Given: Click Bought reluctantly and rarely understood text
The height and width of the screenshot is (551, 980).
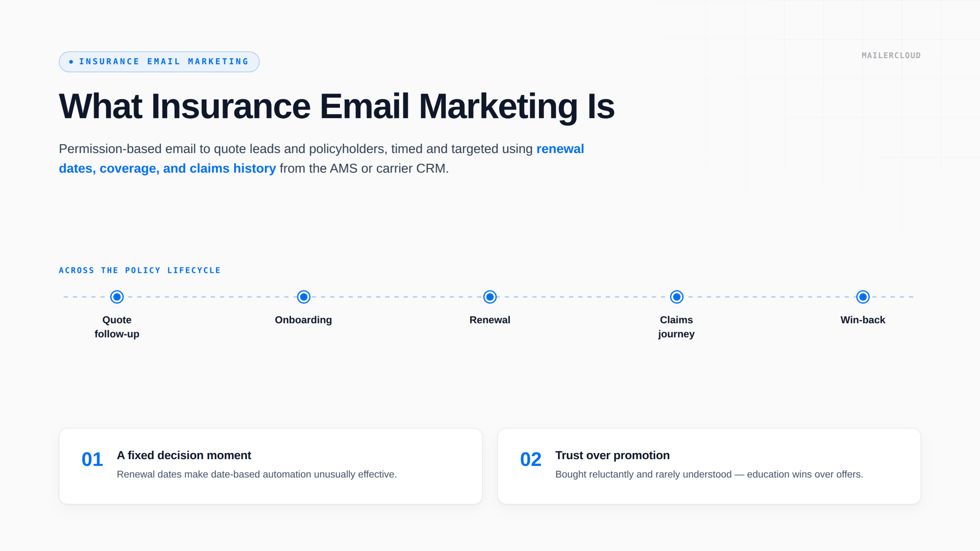Looking at the screenshot, I should tap(709, 474).
